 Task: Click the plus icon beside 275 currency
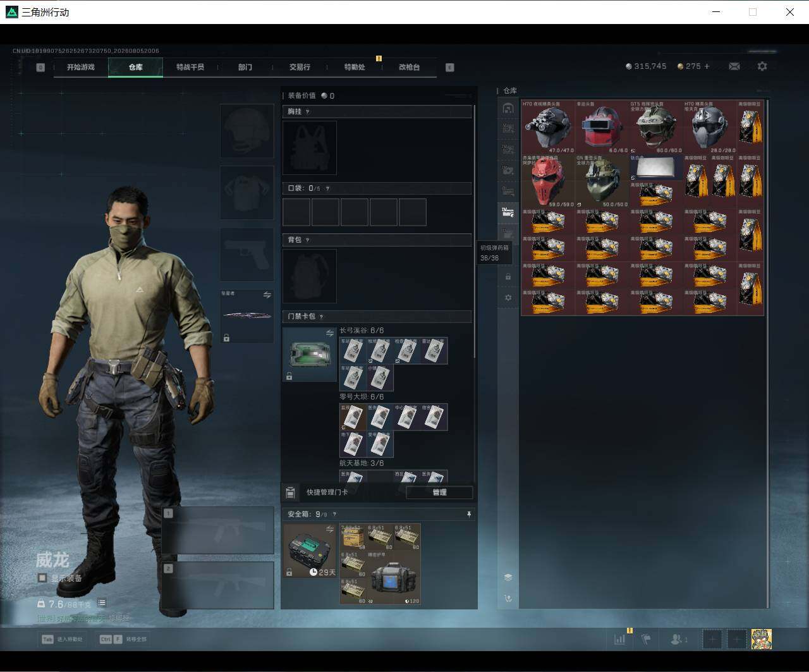tap(707, 66)
